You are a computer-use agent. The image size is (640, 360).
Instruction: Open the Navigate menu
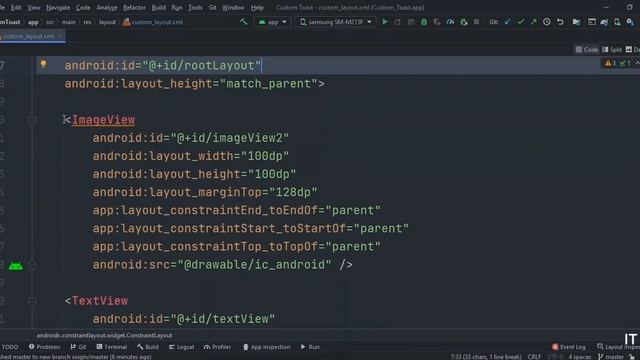click(x=58, y=7)
